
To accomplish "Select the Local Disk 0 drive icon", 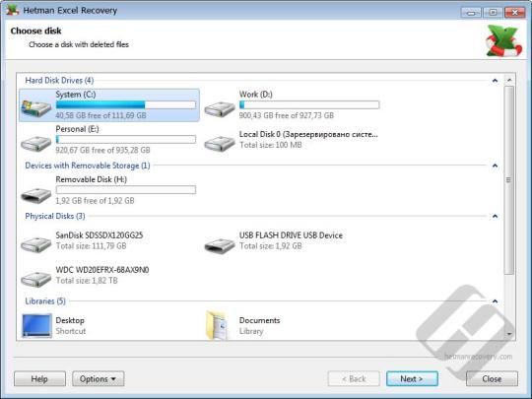I will [220, 143].
